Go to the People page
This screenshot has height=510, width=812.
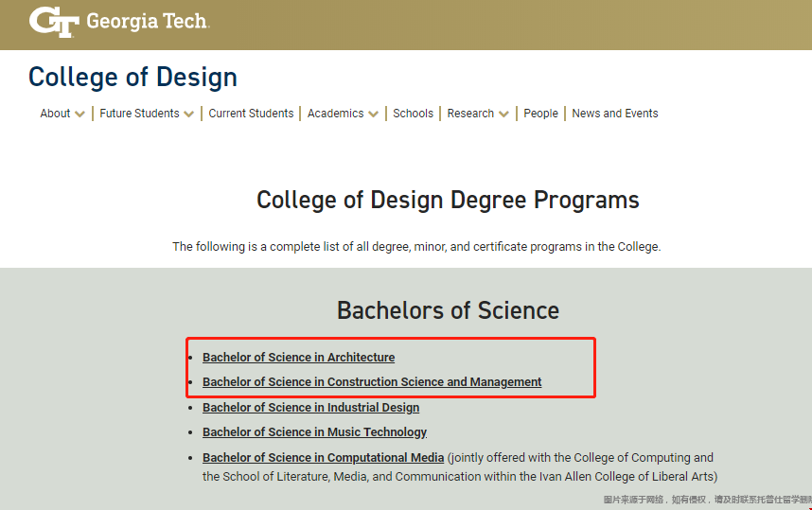point(540,114)
